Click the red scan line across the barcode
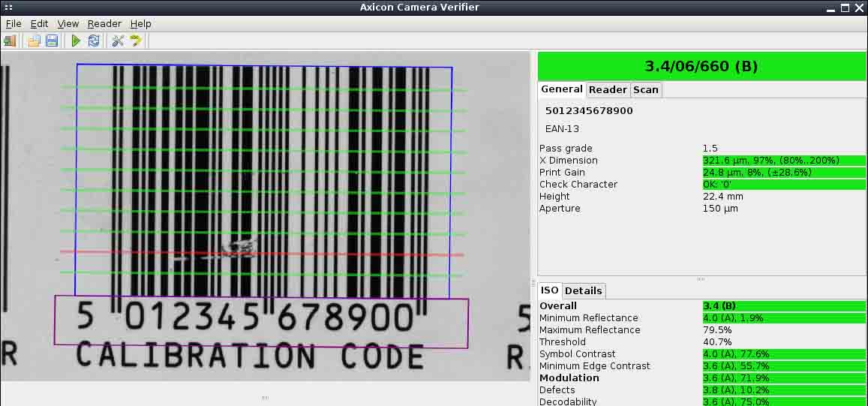Image resolution: width=868 pixels, height=406 pixels. point(261,254)
